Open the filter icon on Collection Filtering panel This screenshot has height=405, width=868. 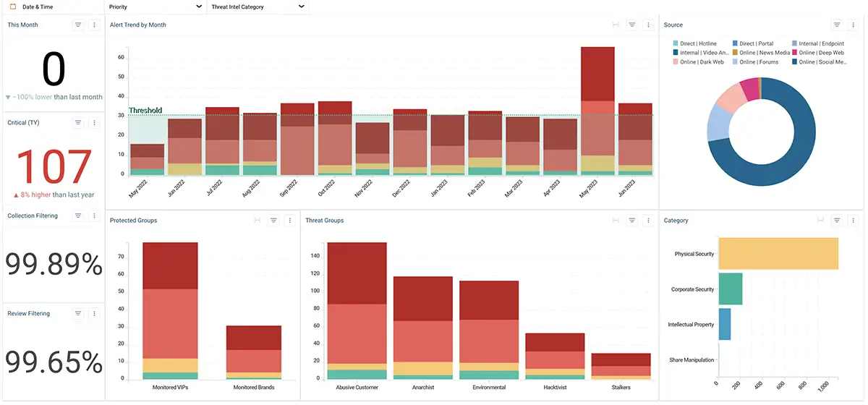(x=78, y=216)
